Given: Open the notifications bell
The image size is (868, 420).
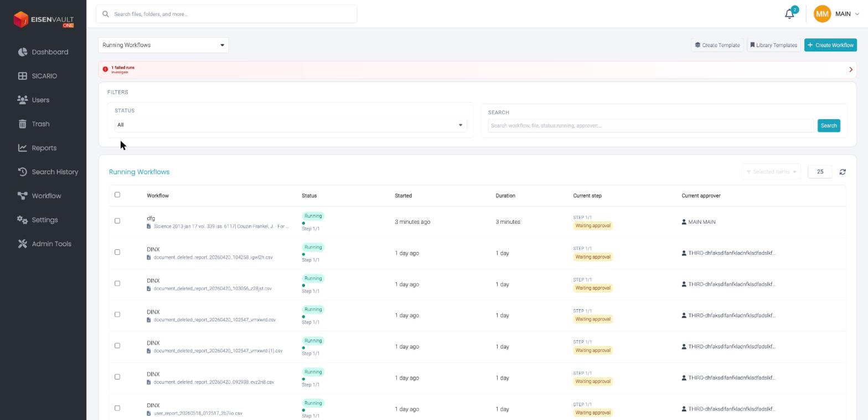Looking at the screenshot, I should (x=789, y=14).
